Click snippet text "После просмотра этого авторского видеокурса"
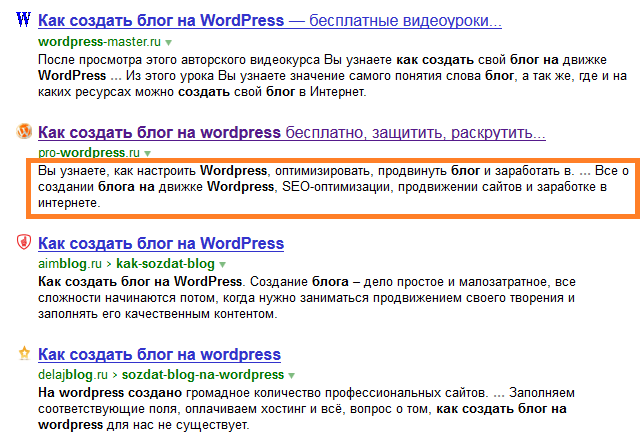 [179, 60]
